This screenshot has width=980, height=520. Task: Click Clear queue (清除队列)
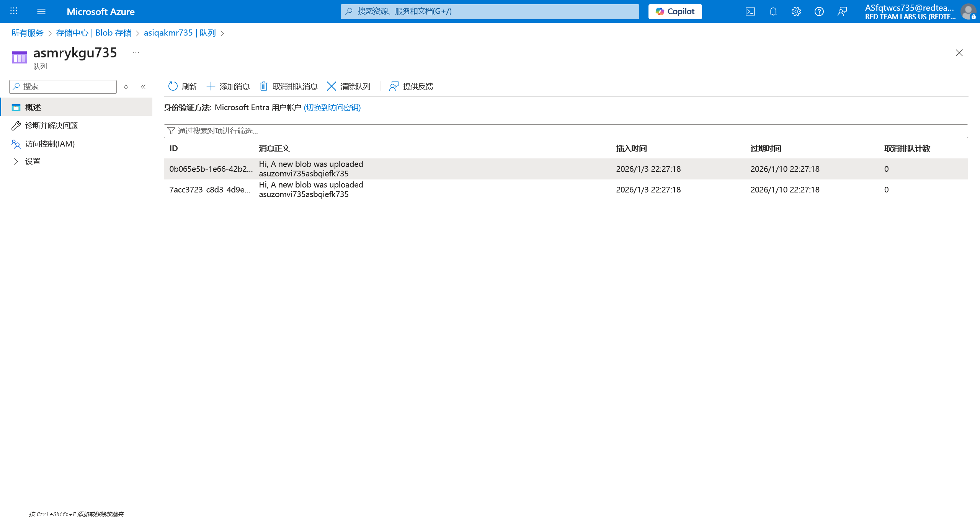pos(349,86)
